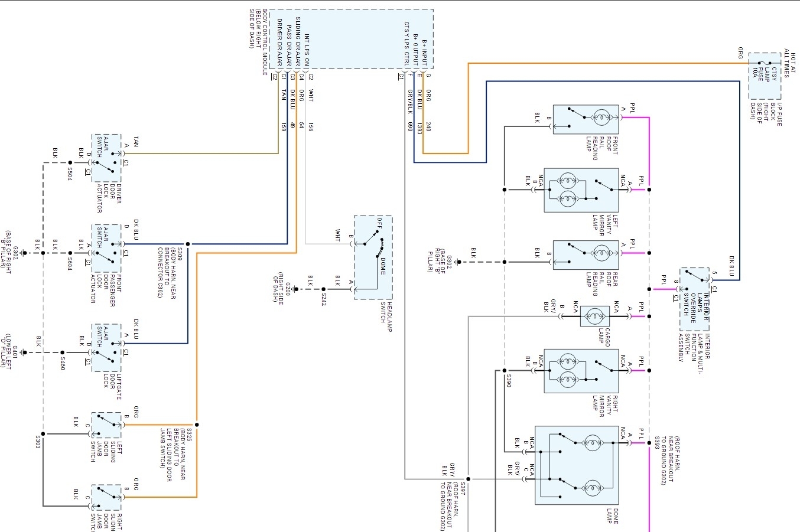Select the left vanity mirror lamp symbol
Screen dimensions: 800x532
pos(581,190)
